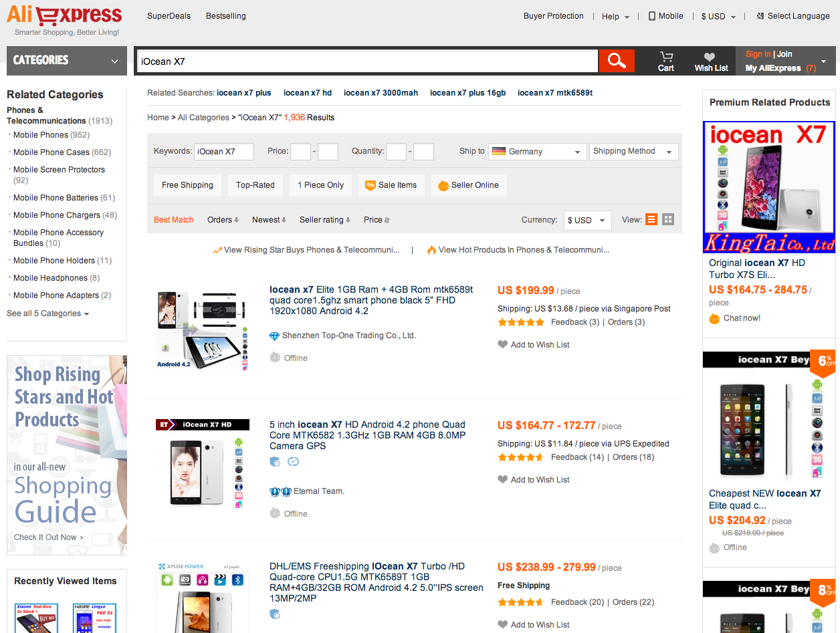The width and height of the screenshot is (840, 633).
Task: Click the heart icon for $164.77 item wish list
Action: (x=503, y=480)
